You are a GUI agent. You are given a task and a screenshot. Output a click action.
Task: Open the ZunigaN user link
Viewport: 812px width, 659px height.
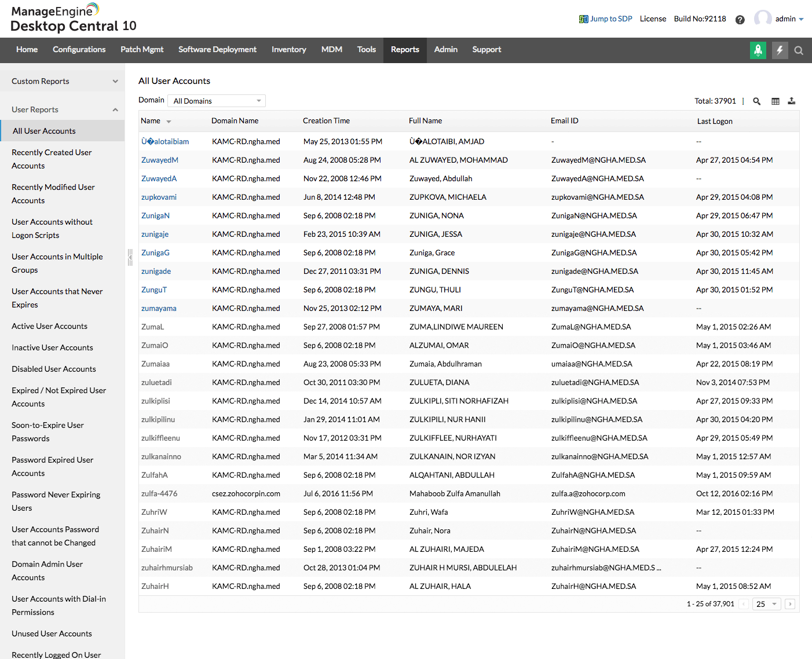(156, 216)
